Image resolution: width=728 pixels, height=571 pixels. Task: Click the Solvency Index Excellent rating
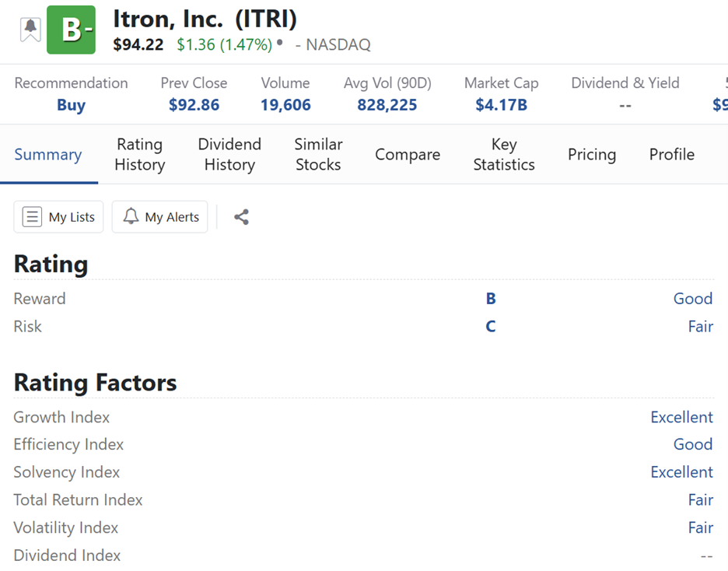[x=681, y=472]
